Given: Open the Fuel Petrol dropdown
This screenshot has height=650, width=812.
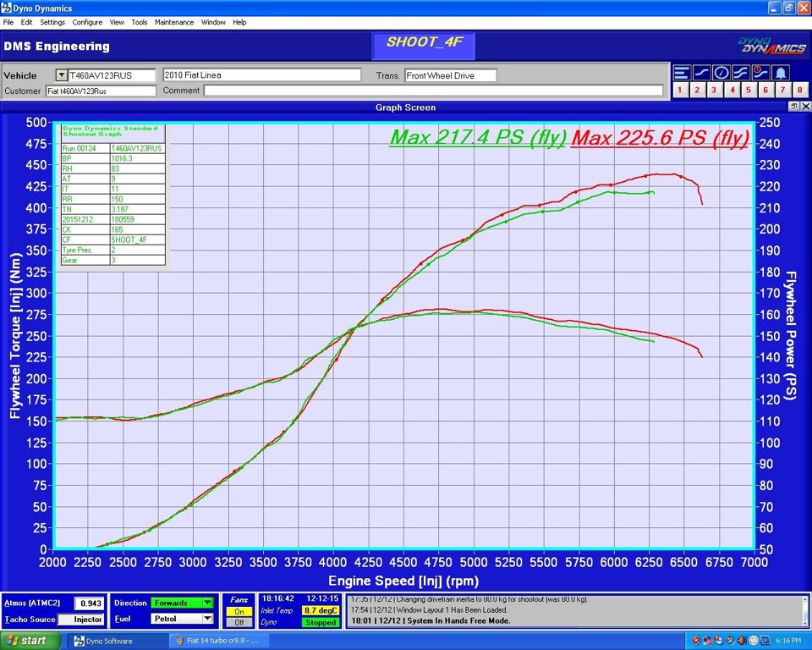Looking at the screenshot, I should tap(207, 619).
